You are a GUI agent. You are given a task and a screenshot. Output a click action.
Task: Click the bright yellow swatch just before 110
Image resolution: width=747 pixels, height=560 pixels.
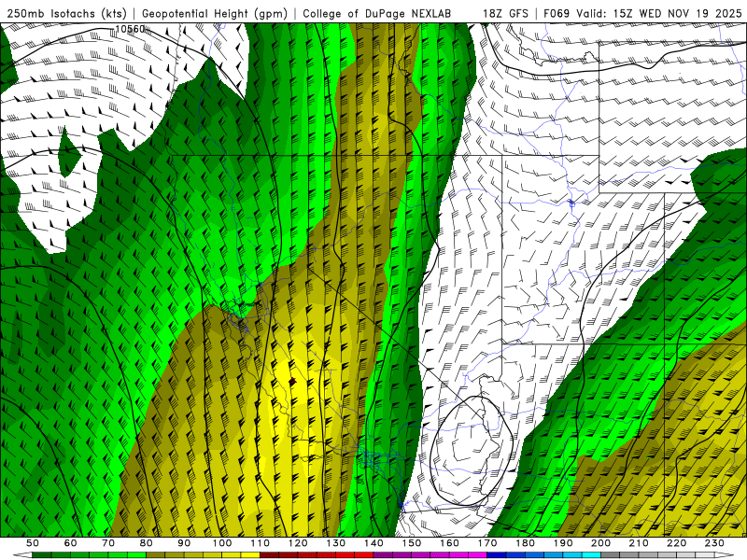[250, 555]
